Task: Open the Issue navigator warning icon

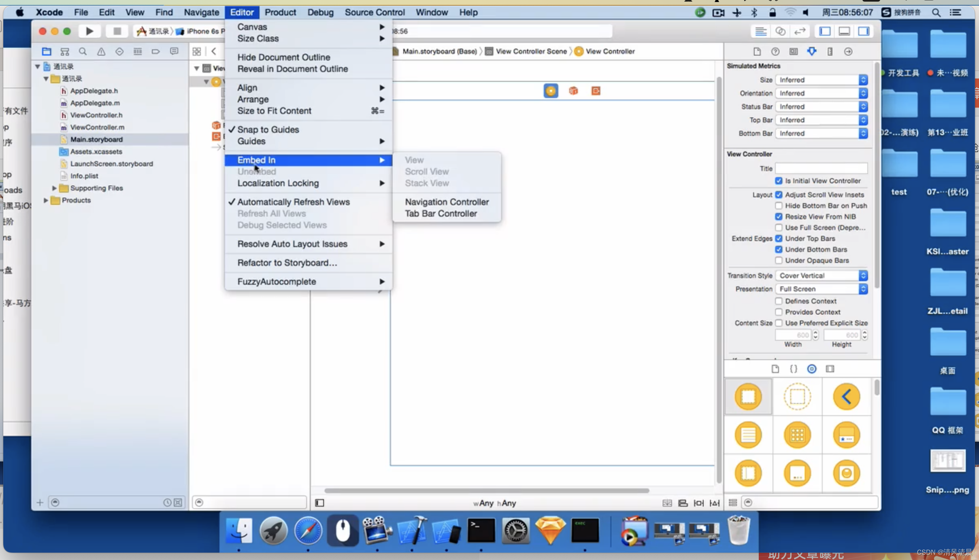Action: (x=101, y=51)
